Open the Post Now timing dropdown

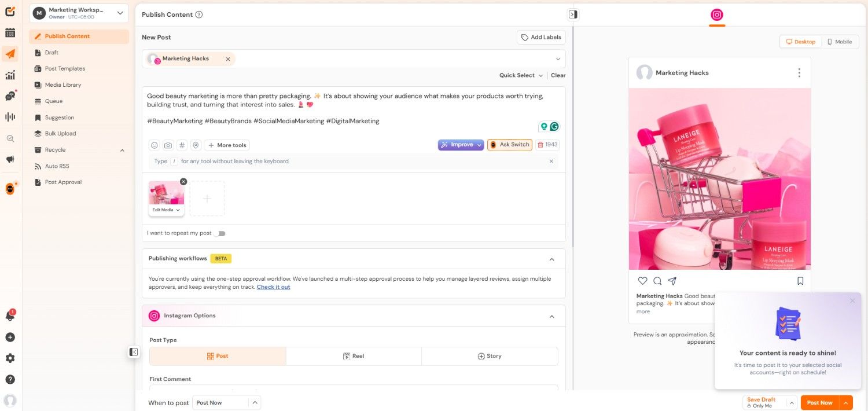226,402
